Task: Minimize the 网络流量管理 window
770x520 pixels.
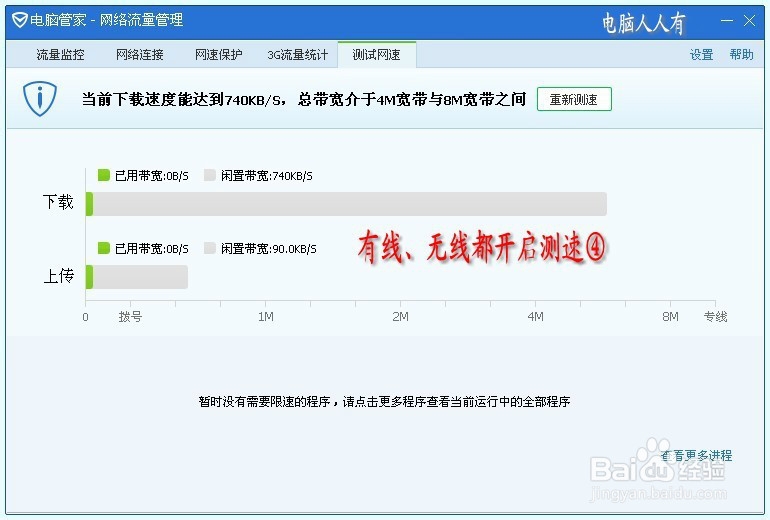Action: click(727, 21)
